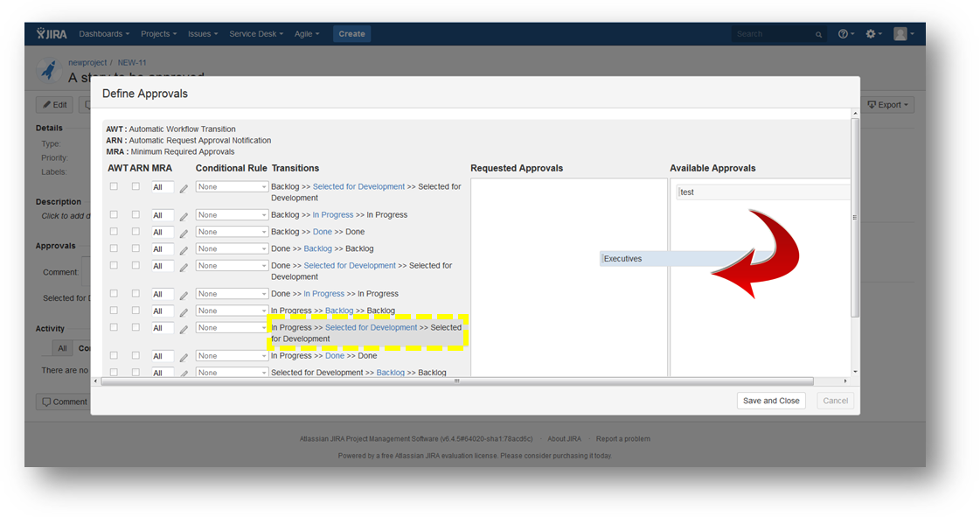The height and width of the screenshot is (517, 980).
Task: Click MRA field for Done >> Backlog row
Action: [162, 249]
